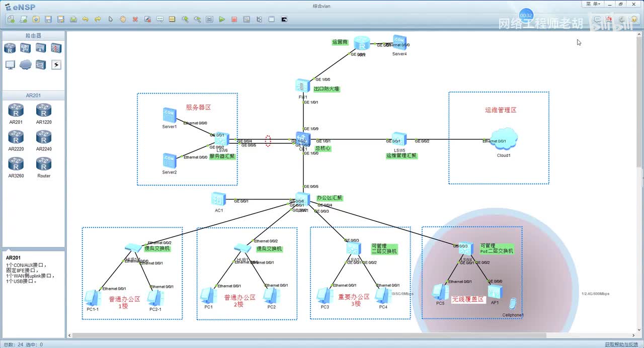This screenshot has width=644, height=348.
Task: Activate the hand pan tool
Action: tap(123, 19)
